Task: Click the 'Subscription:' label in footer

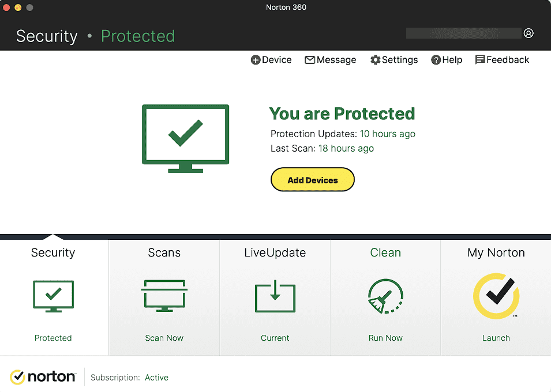Action: pos(115,378)
